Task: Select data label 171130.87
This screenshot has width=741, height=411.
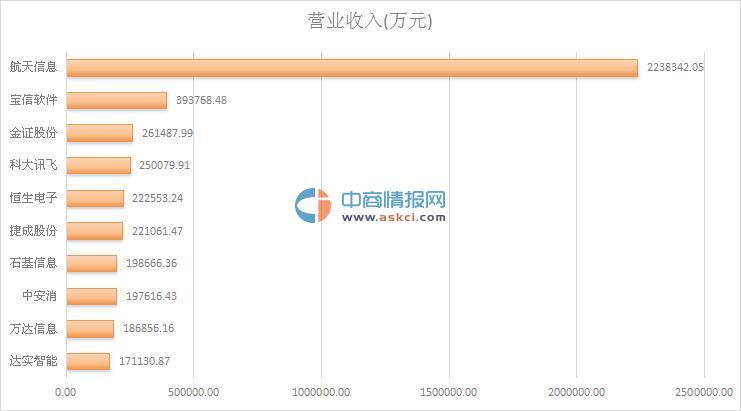Action: 144,361
